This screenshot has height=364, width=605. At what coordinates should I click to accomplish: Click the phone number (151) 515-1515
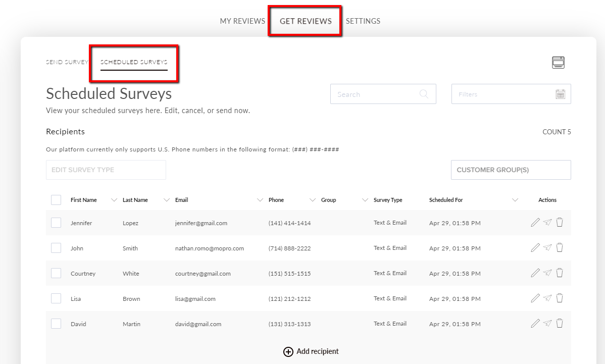[x=289, y=274]
